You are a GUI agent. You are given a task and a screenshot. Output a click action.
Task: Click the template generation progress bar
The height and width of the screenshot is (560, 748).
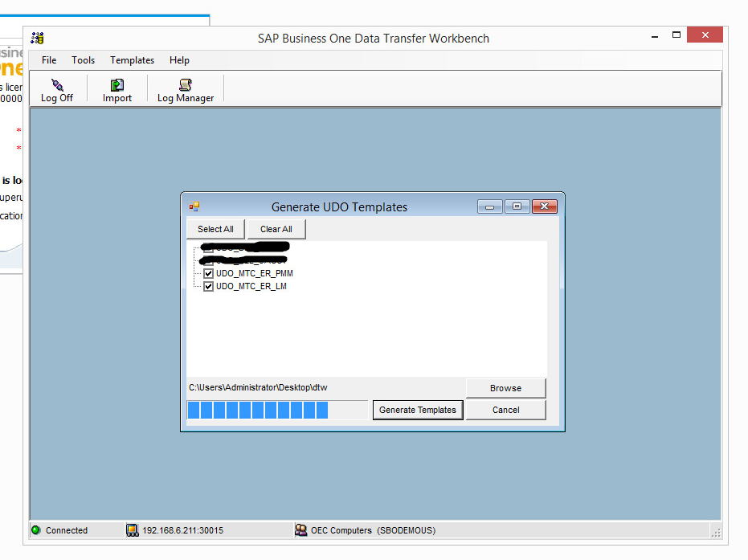coord(277,410)
